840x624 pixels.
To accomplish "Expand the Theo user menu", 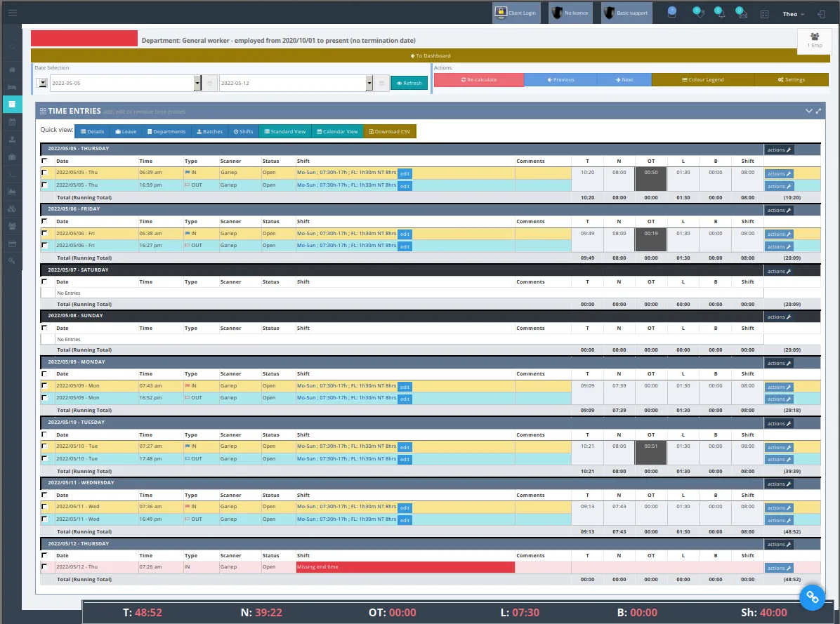I will [x=794, y=14].
